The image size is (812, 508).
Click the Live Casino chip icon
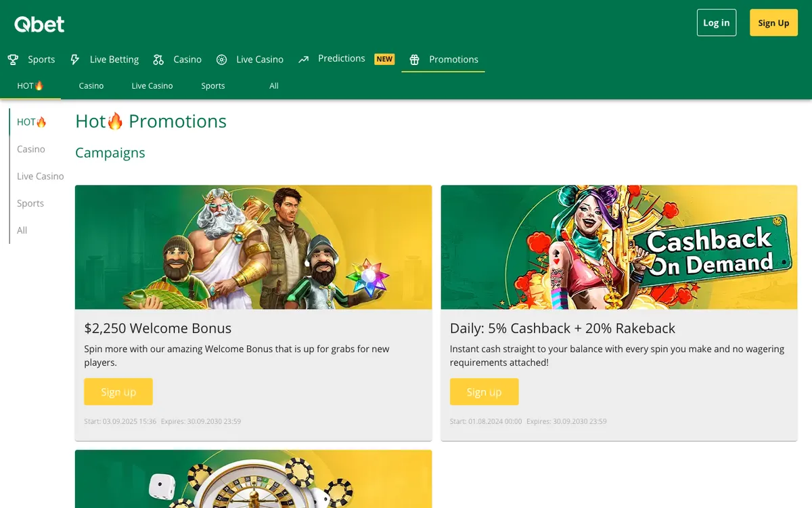click(x=221, y=60)
